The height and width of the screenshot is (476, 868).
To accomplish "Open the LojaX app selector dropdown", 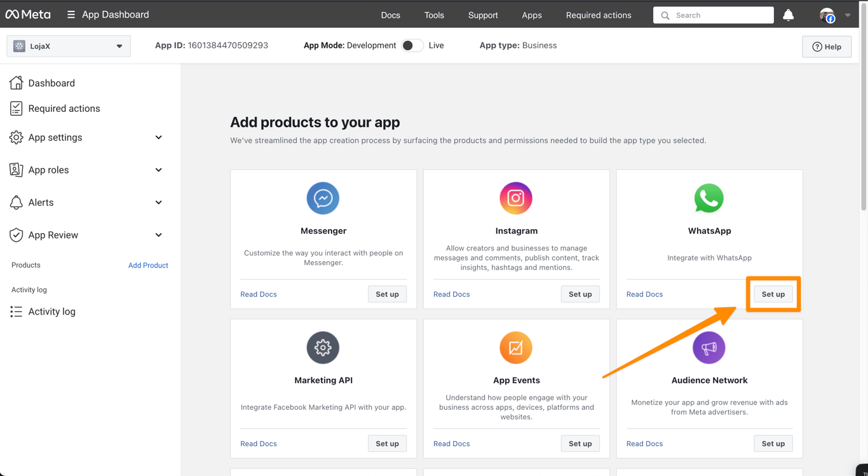I will click(69, 46).
